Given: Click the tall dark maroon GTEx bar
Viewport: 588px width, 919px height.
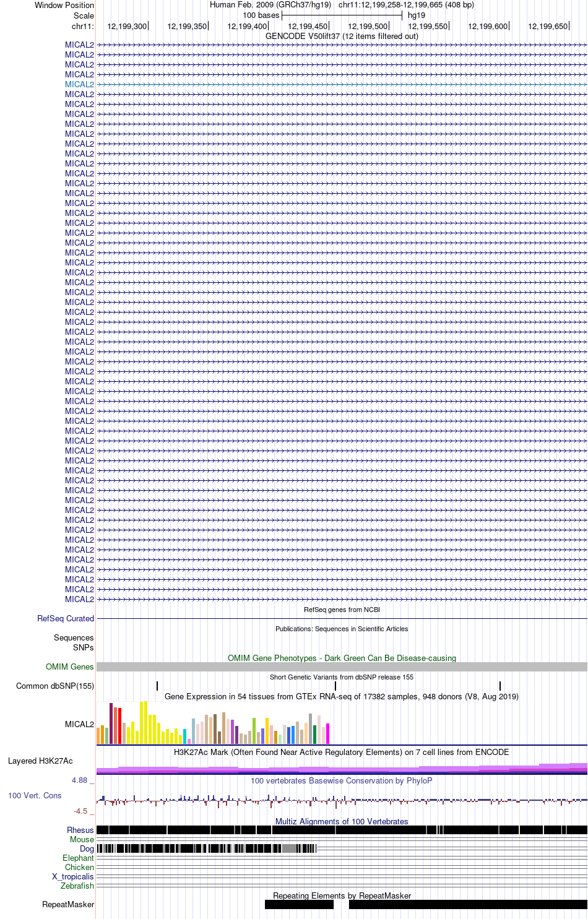Looking at the screenshot, I should [x=111, y=723].
